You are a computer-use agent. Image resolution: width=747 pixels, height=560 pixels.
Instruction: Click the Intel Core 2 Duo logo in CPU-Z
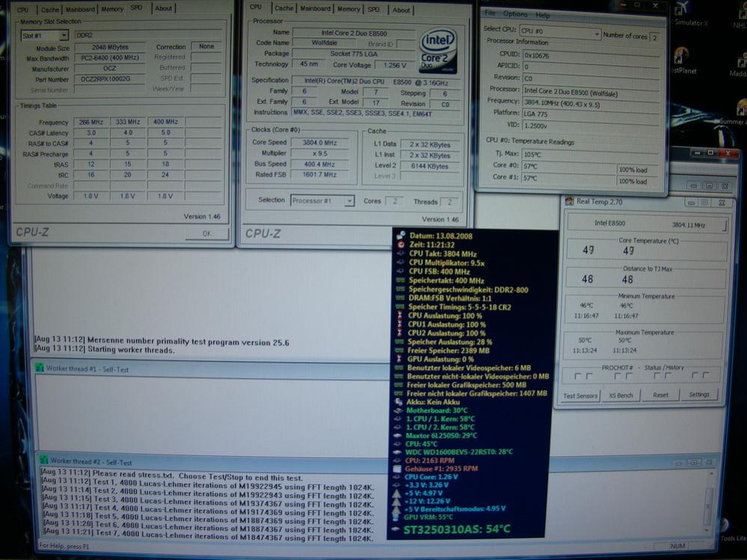(x=438, y=51)
